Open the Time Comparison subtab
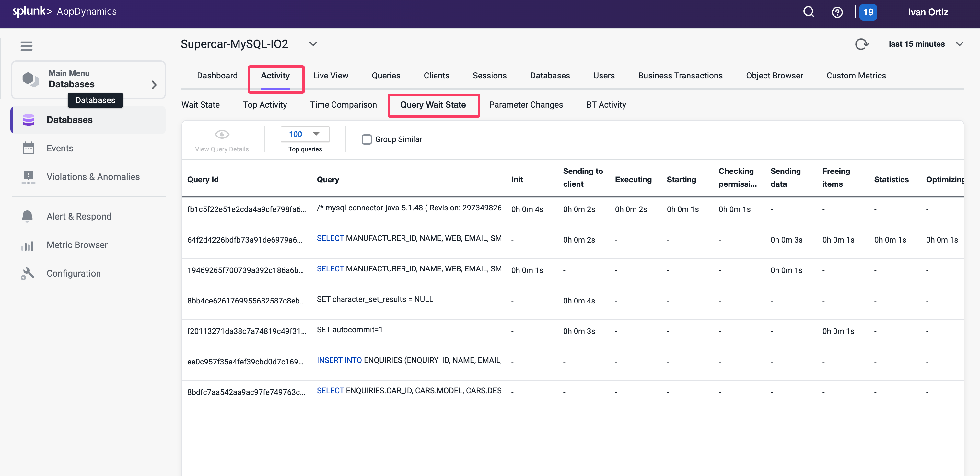Screen dimensions: 980x476 pyautogui.click(x=343, y=105)
